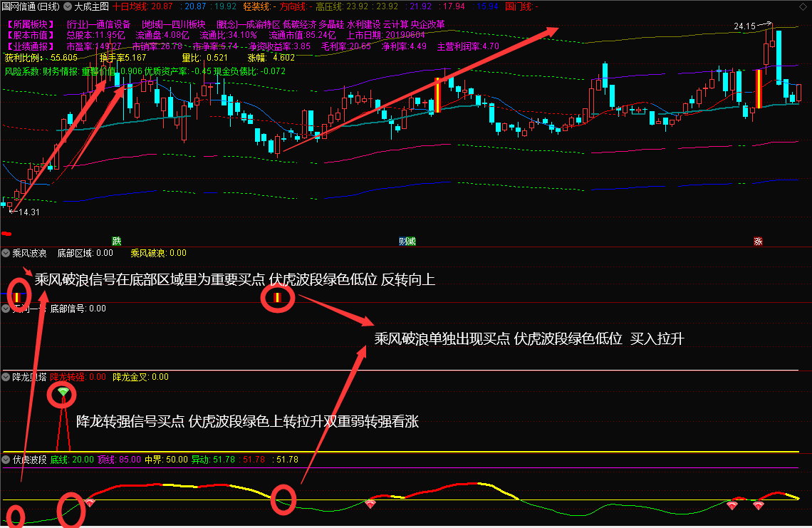Screen dimensions: 812x528
Task: Click the red 降龙转强: 0.00 value
Action: coord(78,377)
